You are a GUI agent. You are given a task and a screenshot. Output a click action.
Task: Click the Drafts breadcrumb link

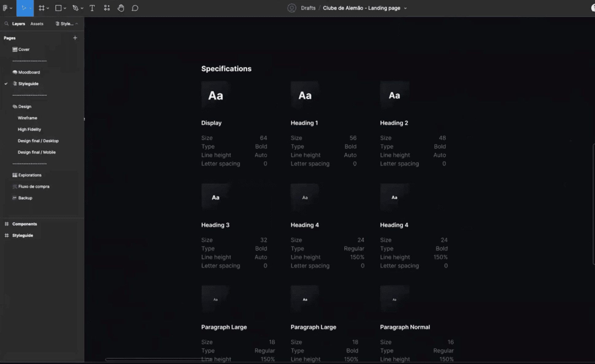tap(308, 8)
